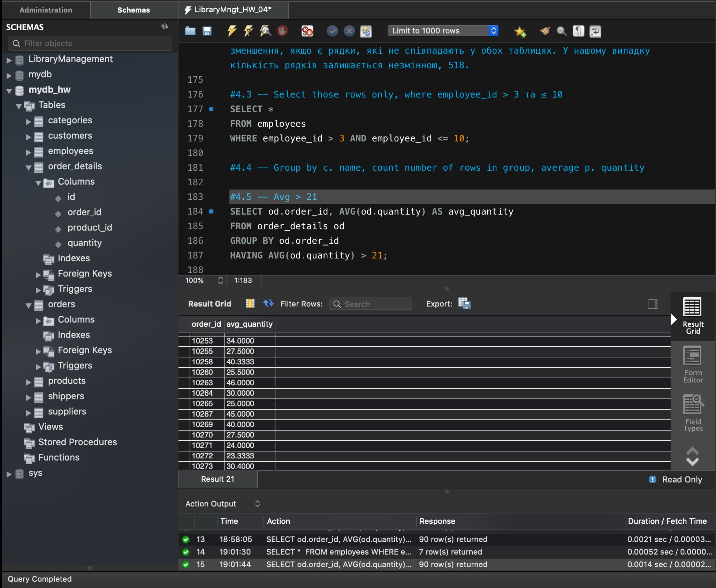
Task: Click the Save script floppy icon
Action: (x=207, y=31)
